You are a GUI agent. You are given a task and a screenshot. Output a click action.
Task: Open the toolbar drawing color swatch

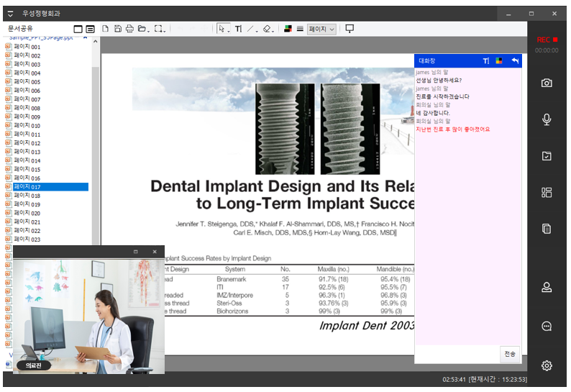tap(288, 29)
